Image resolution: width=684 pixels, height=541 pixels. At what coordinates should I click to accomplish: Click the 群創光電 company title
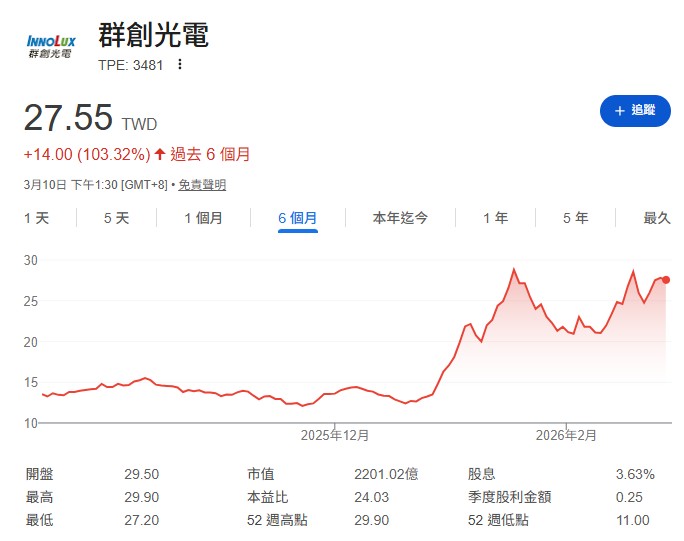coord(154,35)
